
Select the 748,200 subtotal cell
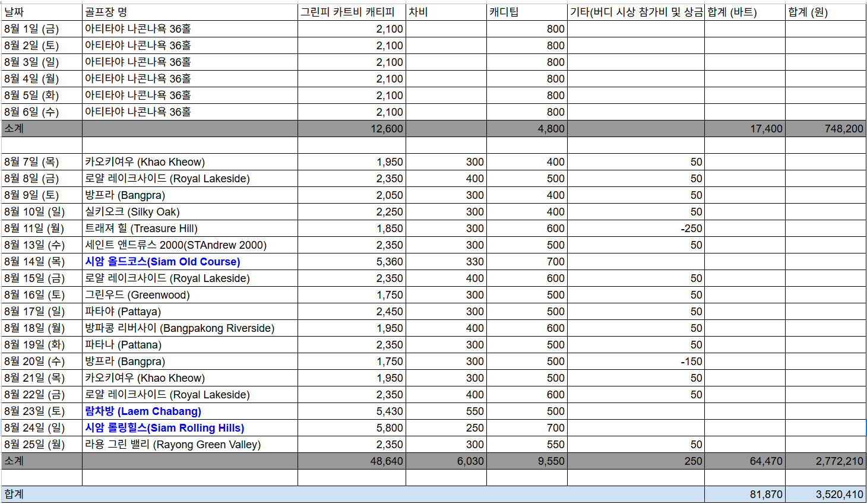(x=825, y=129)
